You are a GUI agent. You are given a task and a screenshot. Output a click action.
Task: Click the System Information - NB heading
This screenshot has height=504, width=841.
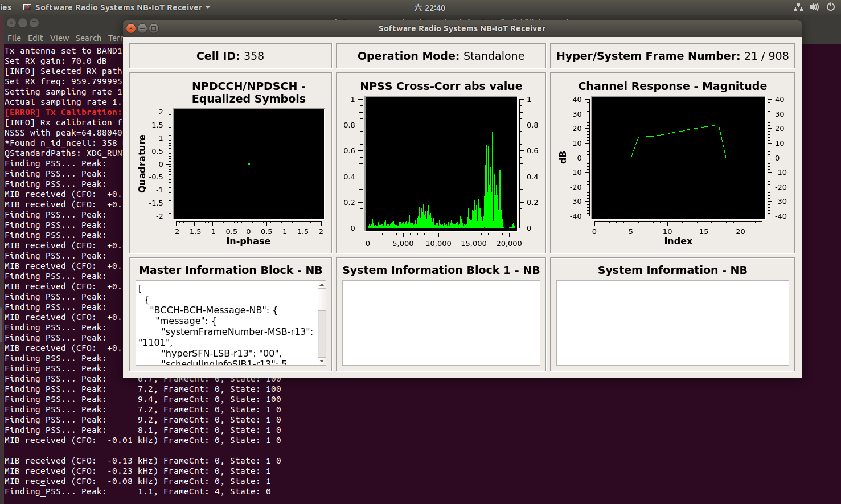672,270
